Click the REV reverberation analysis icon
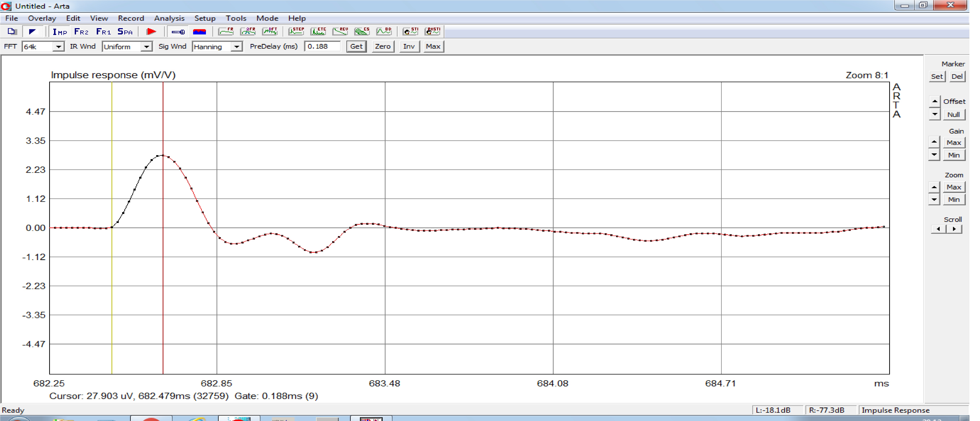The height and width of the screenshot is (421, 980). click(x=340, y=32)
